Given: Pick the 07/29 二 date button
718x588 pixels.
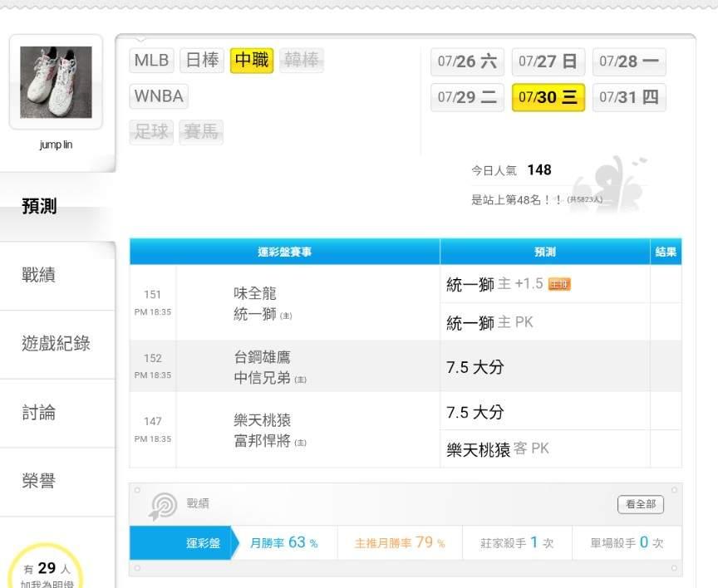Looking at the screenshot, I should (466, 97).
